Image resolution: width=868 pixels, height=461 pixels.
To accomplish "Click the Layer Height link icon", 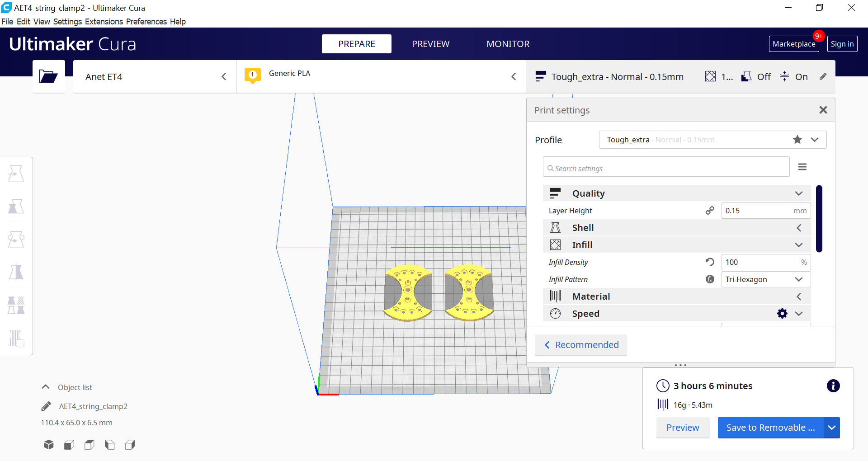I will point(710,211).
